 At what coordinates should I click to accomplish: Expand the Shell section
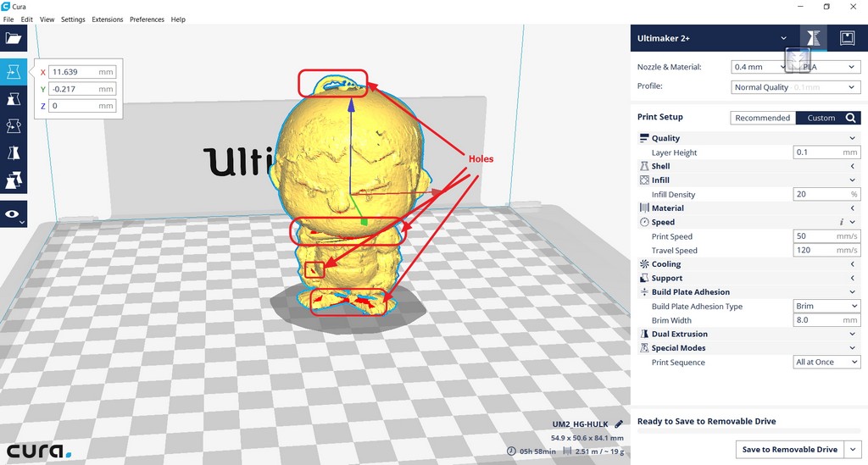click(x=853, y=166)
